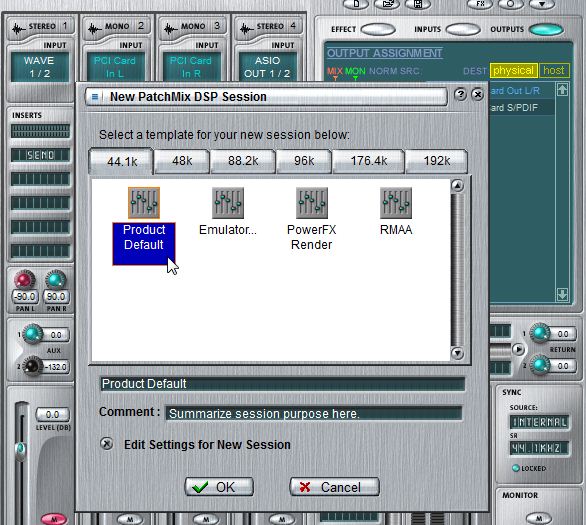
Task: Click the AUX 1 send knob
Action: click(33, 334)
